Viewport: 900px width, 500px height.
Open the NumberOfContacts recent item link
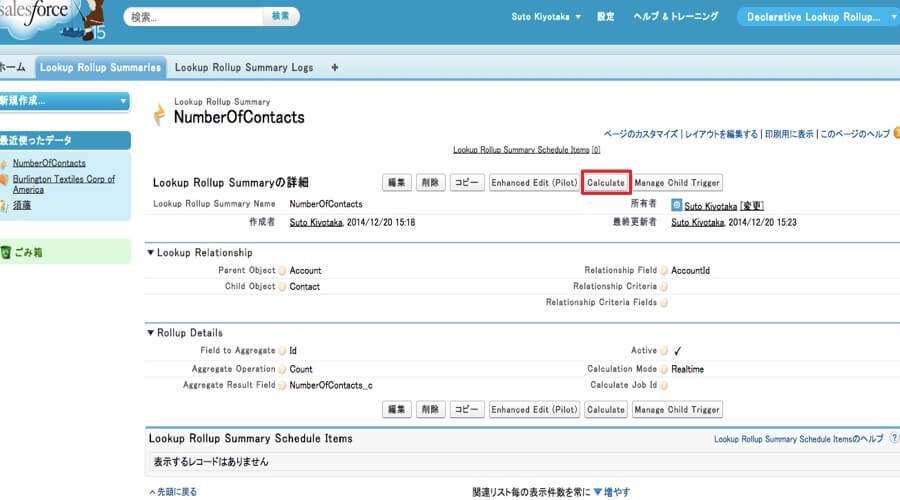coord(49,163)
